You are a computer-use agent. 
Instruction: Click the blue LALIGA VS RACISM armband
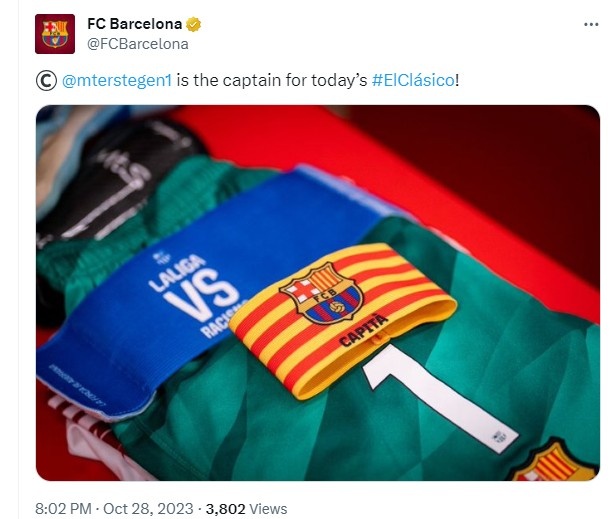coord(188,297)
